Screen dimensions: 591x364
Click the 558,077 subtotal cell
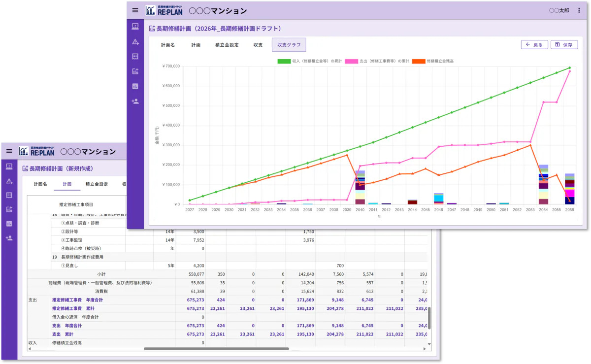tap(197, 274)
